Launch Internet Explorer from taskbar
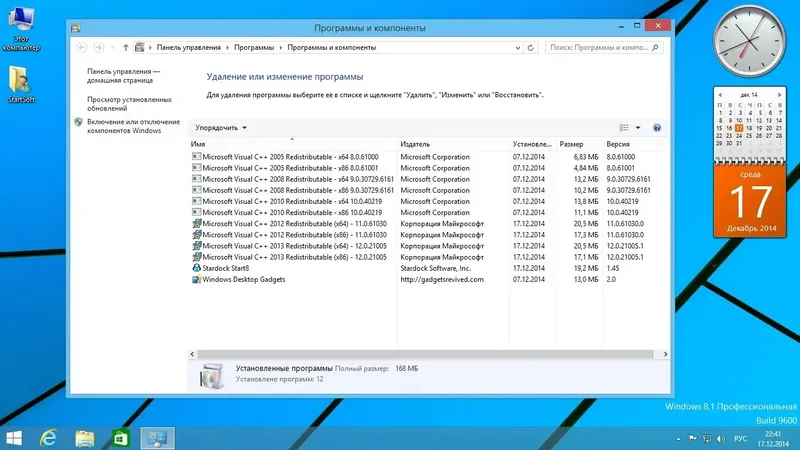This screenshot has width=800, height=450. [48, 438]
